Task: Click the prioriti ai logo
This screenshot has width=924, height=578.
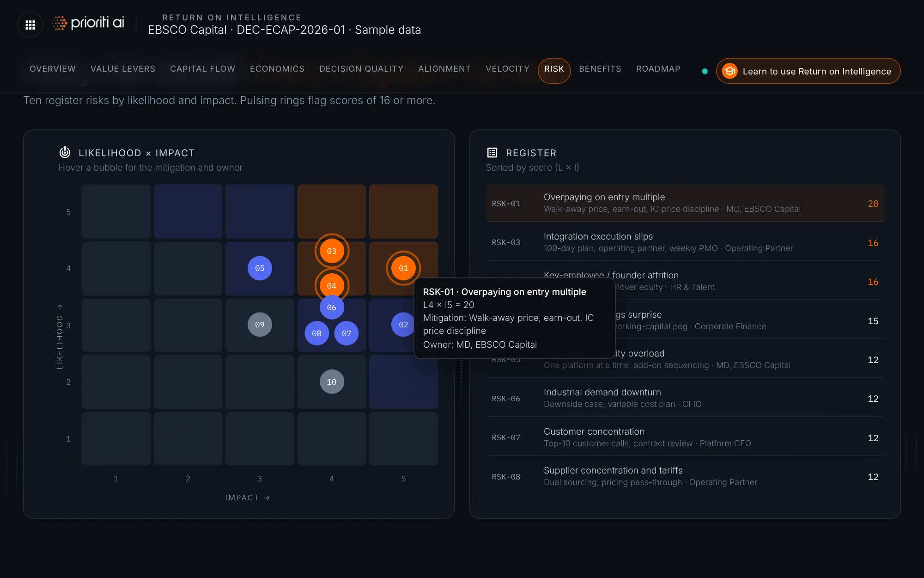Action: [x=88, y=23]
